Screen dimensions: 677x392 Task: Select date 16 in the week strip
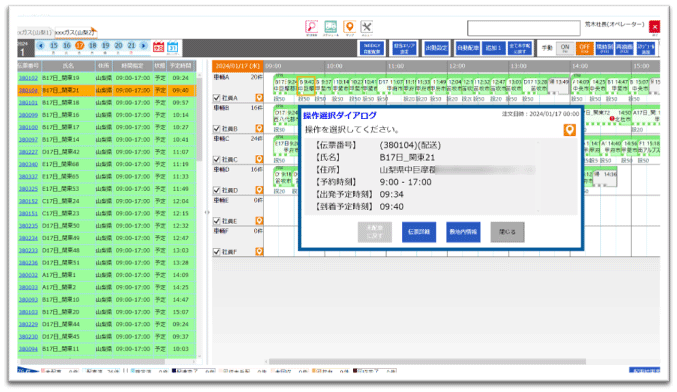point(66,46)
